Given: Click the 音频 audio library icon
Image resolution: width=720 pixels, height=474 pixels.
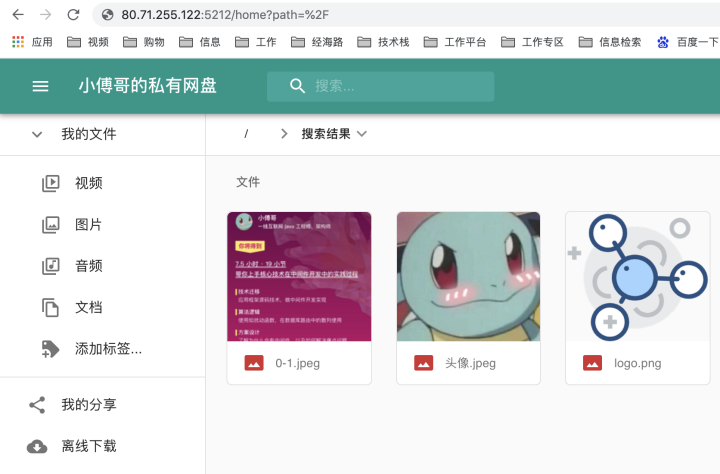Looking at the screenshot, I should point(51,266).
